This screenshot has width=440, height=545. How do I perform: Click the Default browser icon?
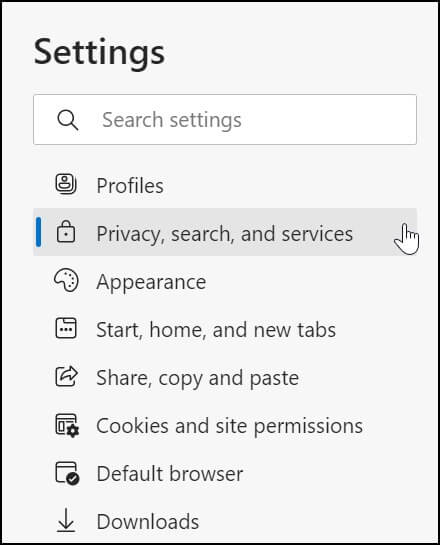67,473
